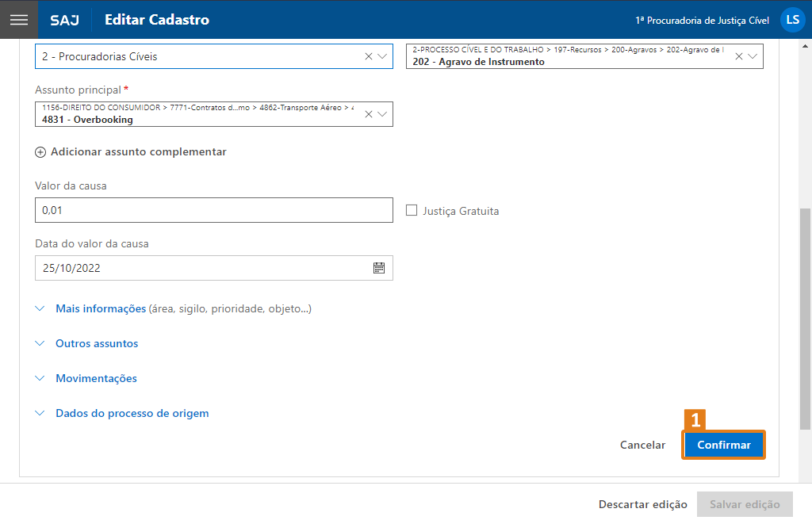Expand Dados do processo de origem
Image resolution: width=812 pixels, height=524 pixels.
pos(132,414)
